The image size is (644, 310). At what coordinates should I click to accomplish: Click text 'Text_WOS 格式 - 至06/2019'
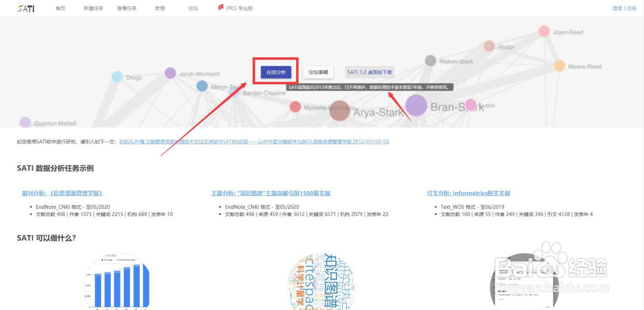click(x=473, y=207)
